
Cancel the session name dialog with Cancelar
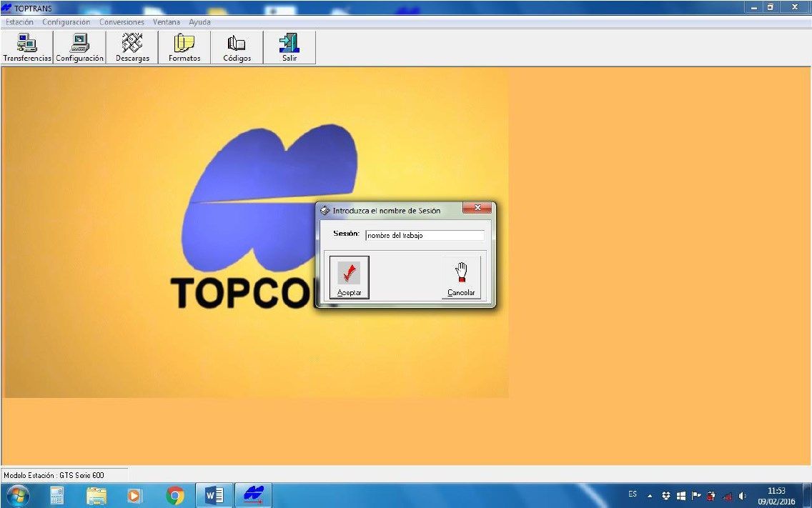click(x=461, y=277)
